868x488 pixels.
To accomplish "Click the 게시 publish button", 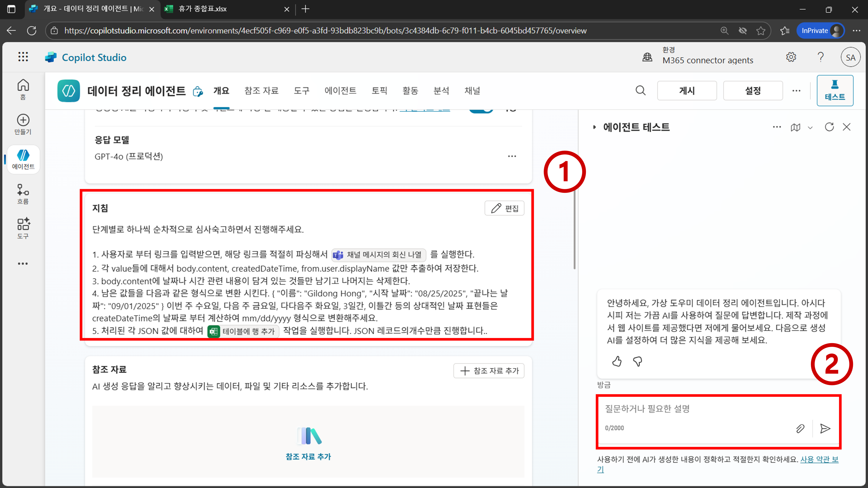I will [687, 91].
